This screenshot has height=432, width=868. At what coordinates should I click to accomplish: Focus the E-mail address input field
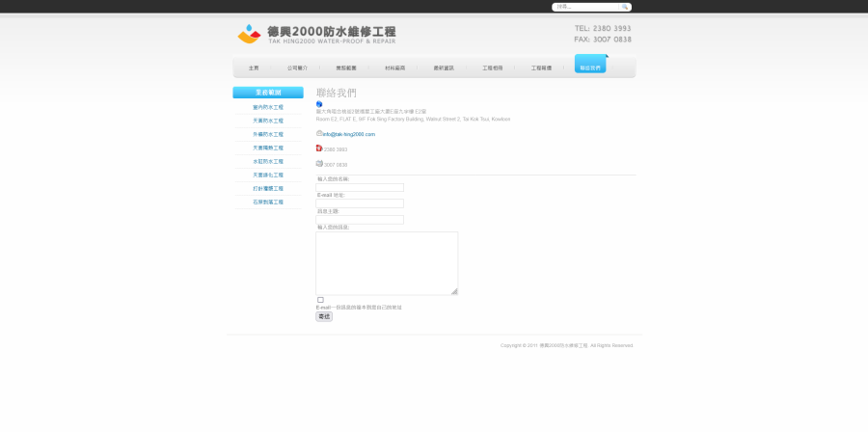coord(360,203)
